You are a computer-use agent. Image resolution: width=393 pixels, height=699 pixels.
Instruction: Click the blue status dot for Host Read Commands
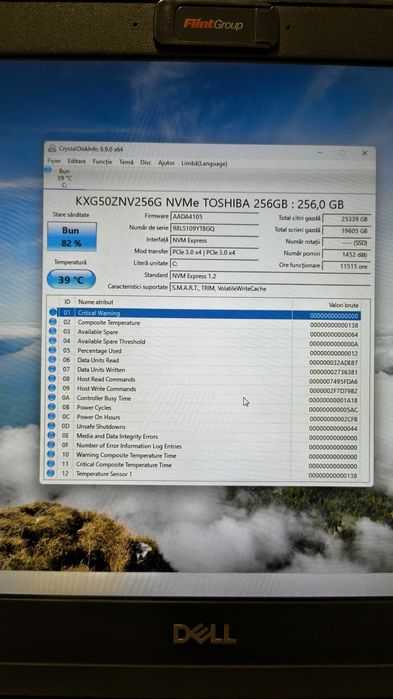click(53, 379)
